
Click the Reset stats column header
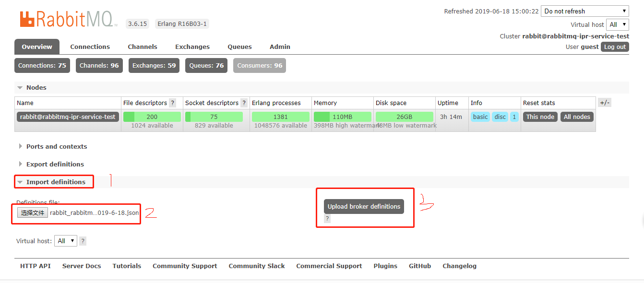coord(539,103)
